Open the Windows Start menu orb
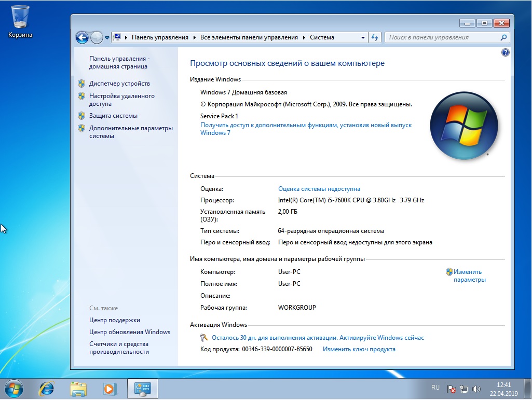Image resolution: width=532 pixels, height=400 pixels. 14,388
